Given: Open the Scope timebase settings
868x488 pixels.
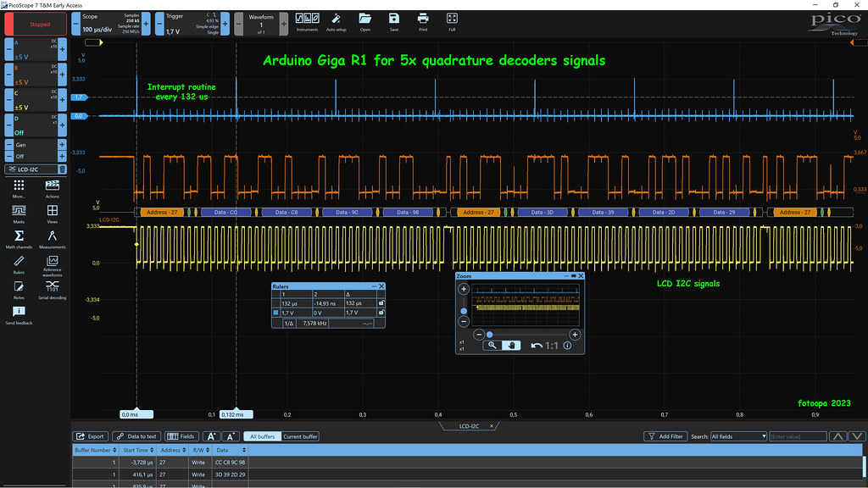Looking at the screenshot, I should [111, 25].
